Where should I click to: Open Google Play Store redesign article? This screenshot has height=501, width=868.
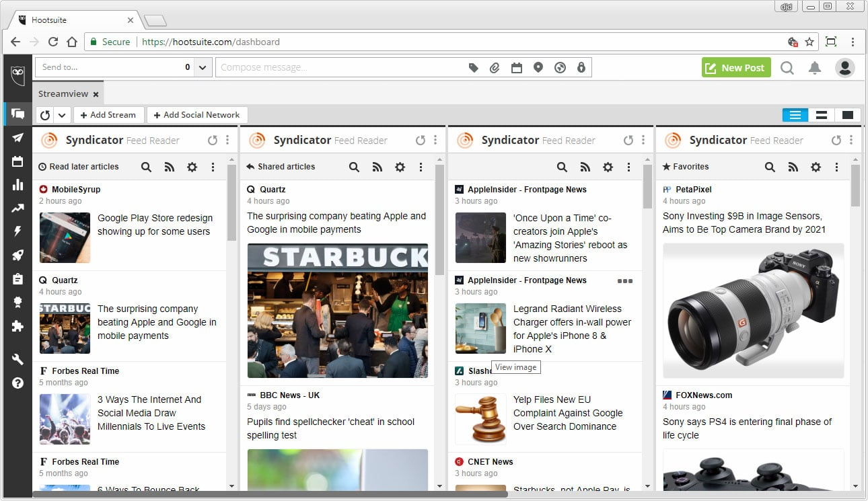coord(155,225)
